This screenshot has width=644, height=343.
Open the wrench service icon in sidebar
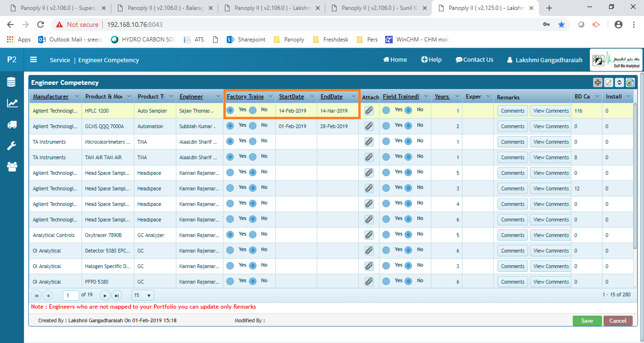(12, 145)
